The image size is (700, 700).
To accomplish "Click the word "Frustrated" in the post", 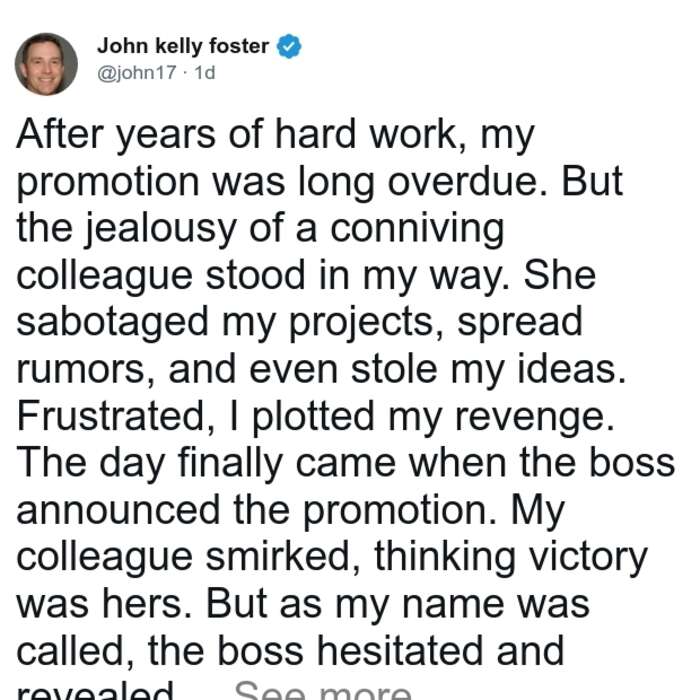I will [111, 416].
